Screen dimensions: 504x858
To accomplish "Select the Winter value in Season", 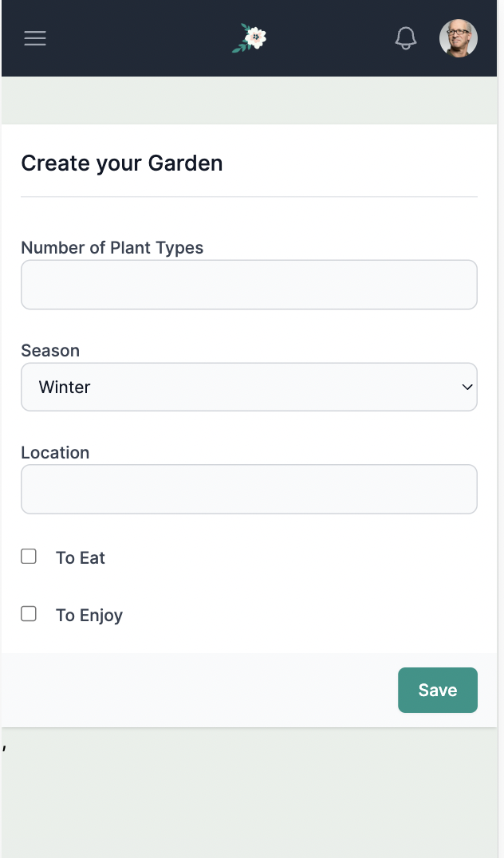I will point(65,388).
